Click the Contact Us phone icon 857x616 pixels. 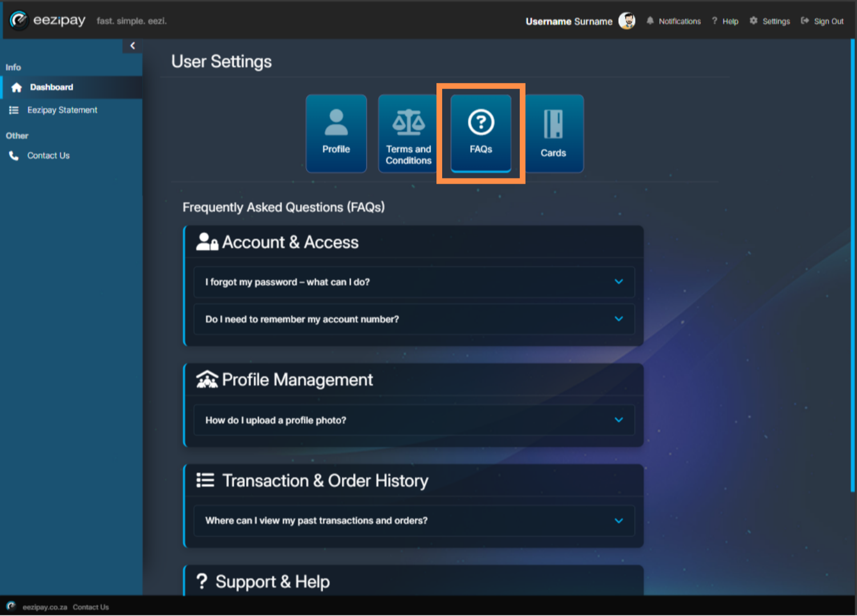click(x=14, y=156)
